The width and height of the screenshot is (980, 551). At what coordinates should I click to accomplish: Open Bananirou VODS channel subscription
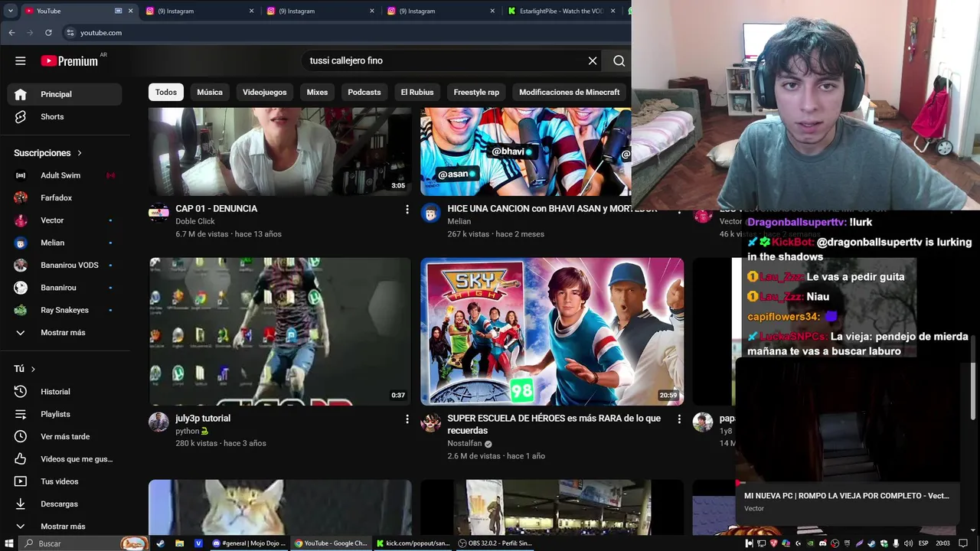pos(64,265)
